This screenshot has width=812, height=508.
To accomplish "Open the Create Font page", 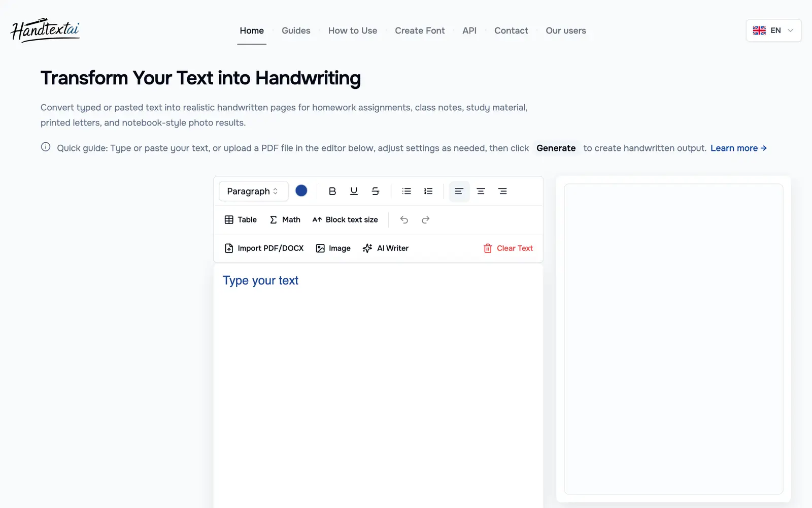I will (x=420, y=30).
